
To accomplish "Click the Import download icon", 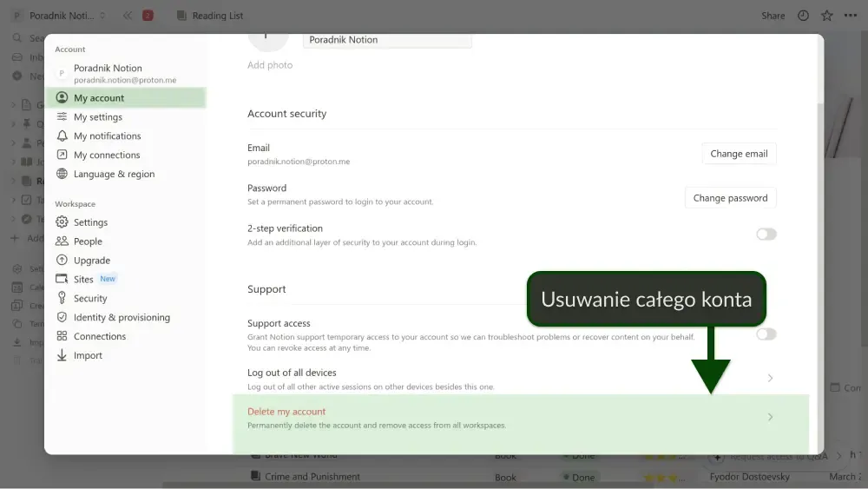I will click(x=62, y=355).
